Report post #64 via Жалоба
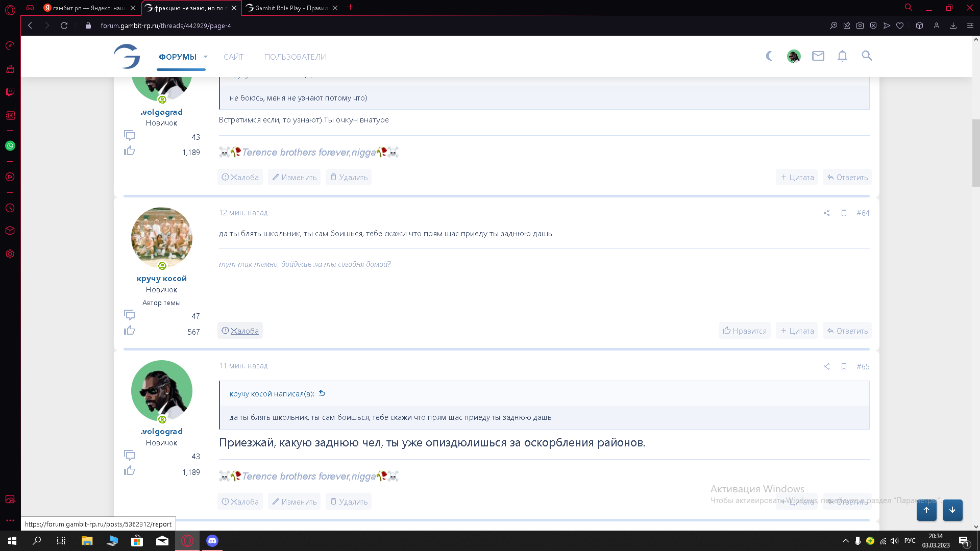 [x=240, y=331]
